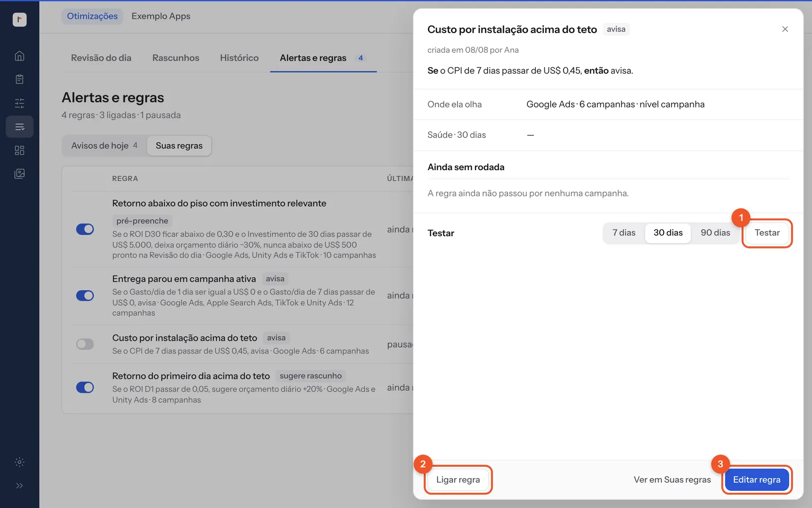This screenshot has height=508, width=812.
Task: Select Suas regras segment
Action: [x=179, y=146]
